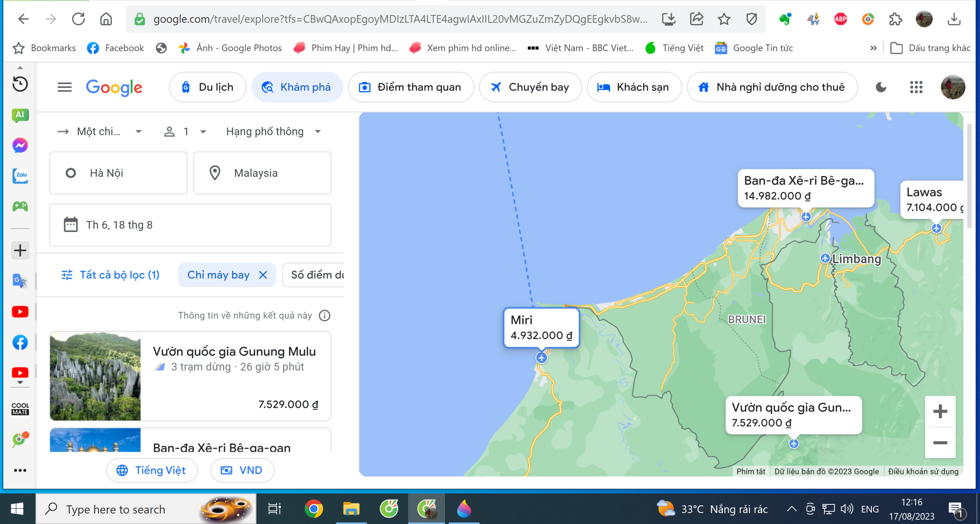
Task: Go to the browser home page
Action: tap(106, 19)
